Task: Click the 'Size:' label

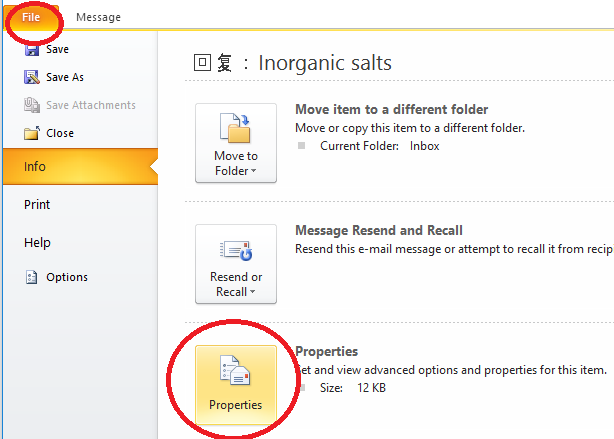Action: [x=331, y=388]
